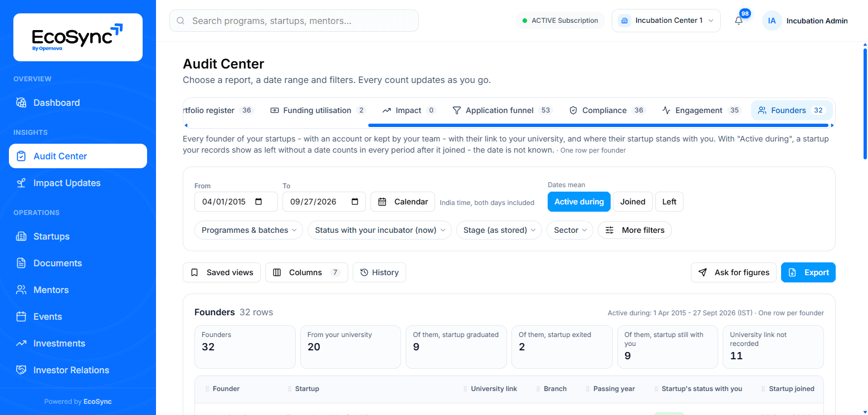Image resolution: width=868 pixels, height=415 pixels.
Task: Open Investments in sidebar
Action: (78, 343)
